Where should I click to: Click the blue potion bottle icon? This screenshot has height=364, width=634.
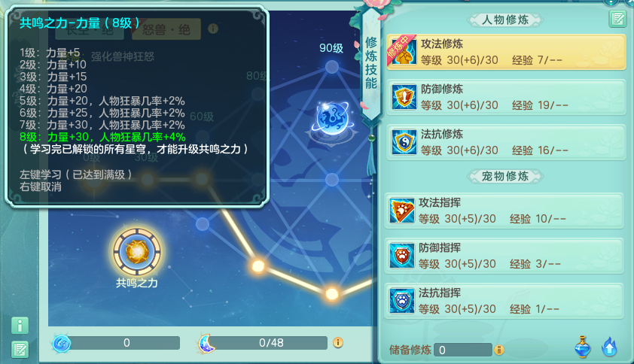click(x=583, y=347)
